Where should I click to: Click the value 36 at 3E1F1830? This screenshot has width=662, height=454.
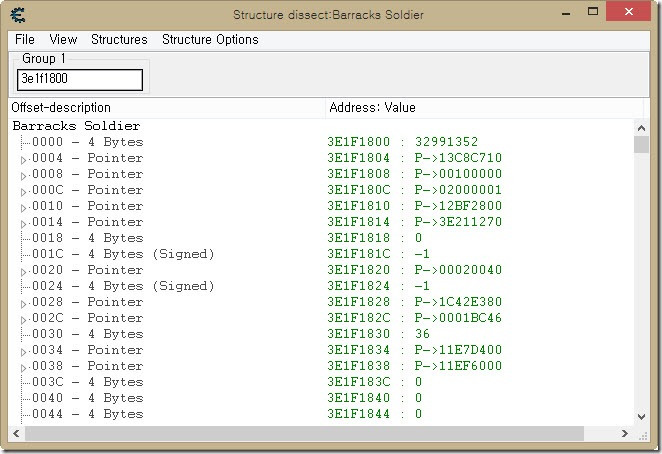pos(422,334)
